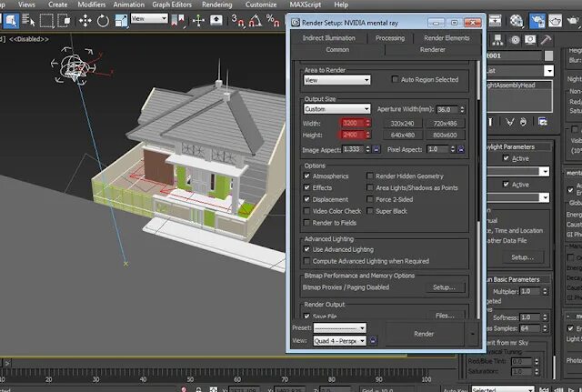582x392 pixels.
Task: Open the Modifier List dropdown arrow
Action: [548, 71]
